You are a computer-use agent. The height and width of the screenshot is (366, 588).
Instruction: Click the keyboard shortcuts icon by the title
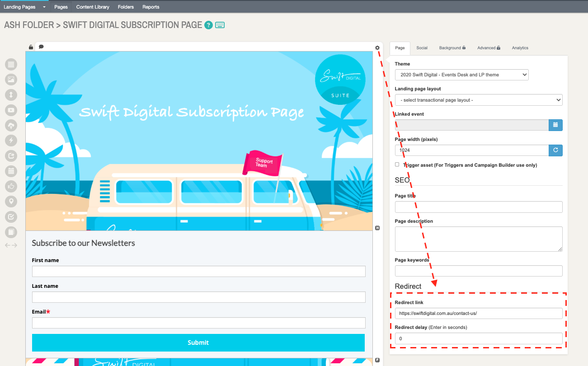[x=220, y=25]
